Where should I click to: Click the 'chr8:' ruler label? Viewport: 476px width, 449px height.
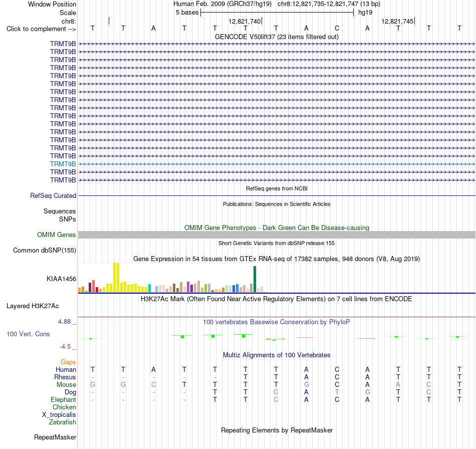click(x=69, y=21)
